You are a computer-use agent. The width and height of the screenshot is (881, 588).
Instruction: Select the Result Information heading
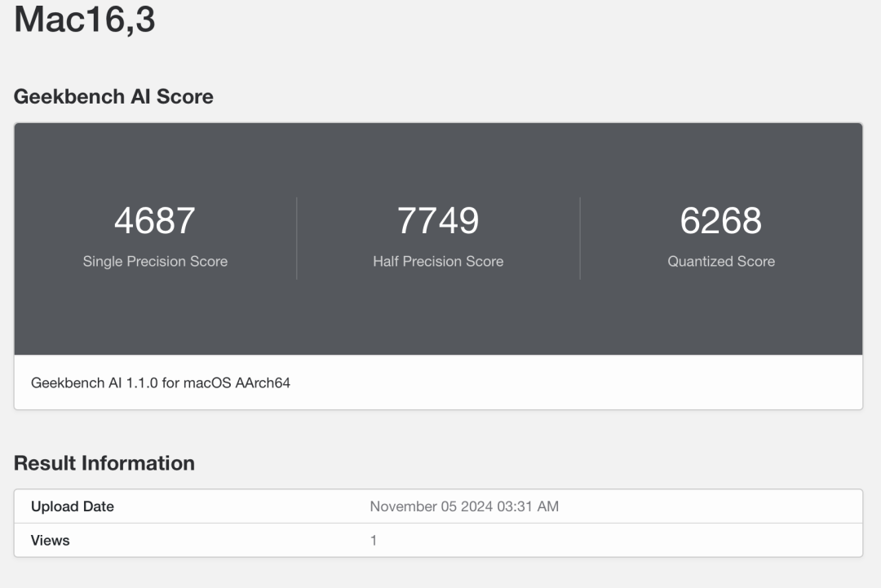tap(104, 463)
